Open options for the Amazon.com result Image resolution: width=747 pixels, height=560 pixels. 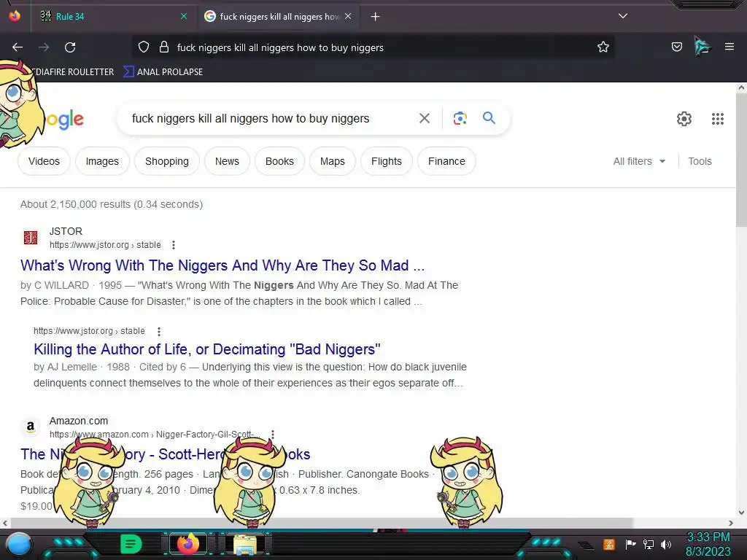[x=273, y=435]
